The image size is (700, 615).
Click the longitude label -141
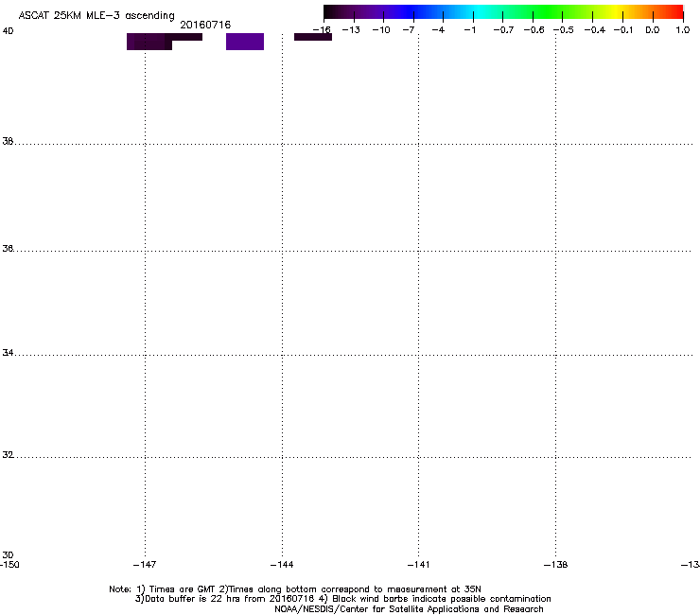click(x=418, y=565)
